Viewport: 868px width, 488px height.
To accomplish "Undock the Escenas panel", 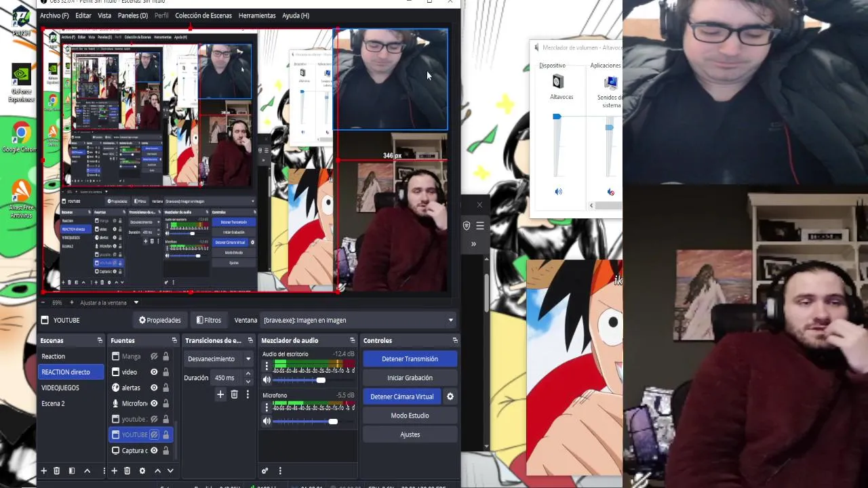I will point(100,340).
